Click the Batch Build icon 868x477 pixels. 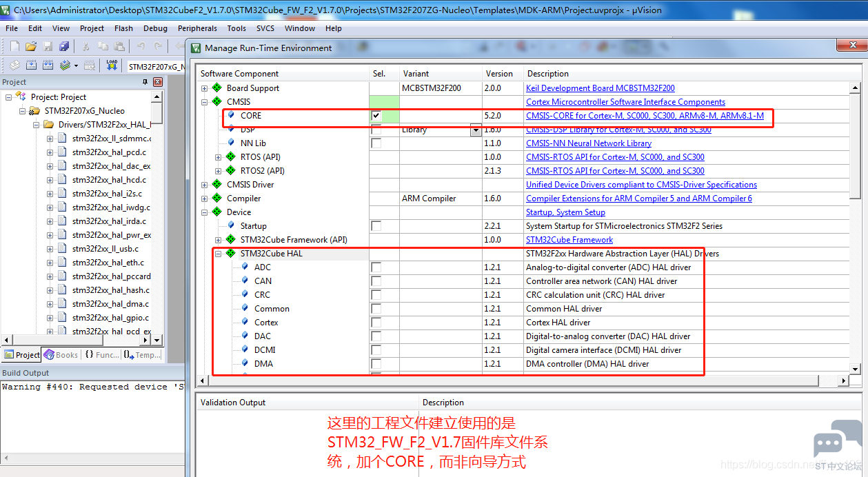[x=65, y=65]
